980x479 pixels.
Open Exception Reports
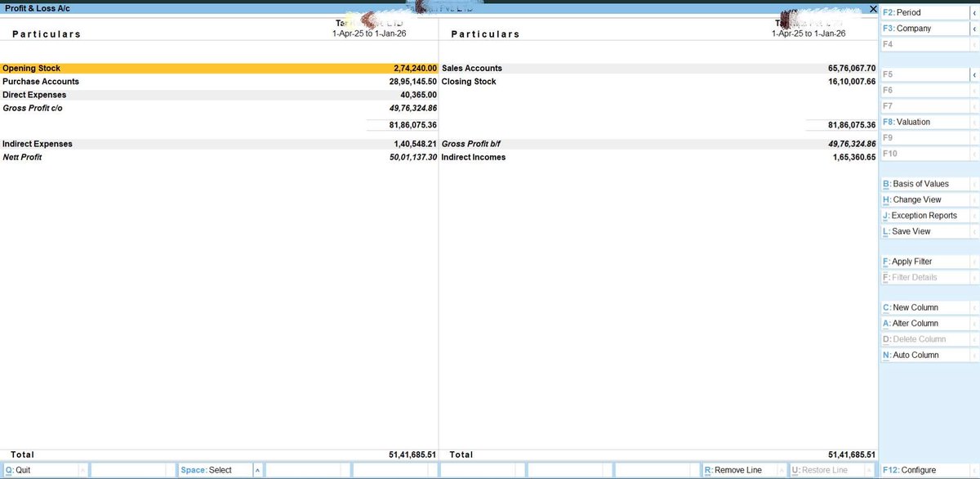pyautogui.click(x=924, y=216)
